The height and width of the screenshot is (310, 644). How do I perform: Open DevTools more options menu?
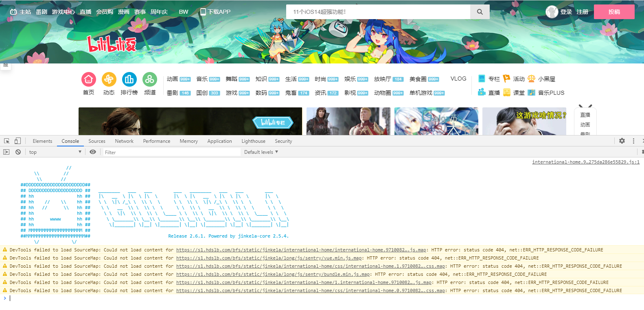tap(633, 141)
